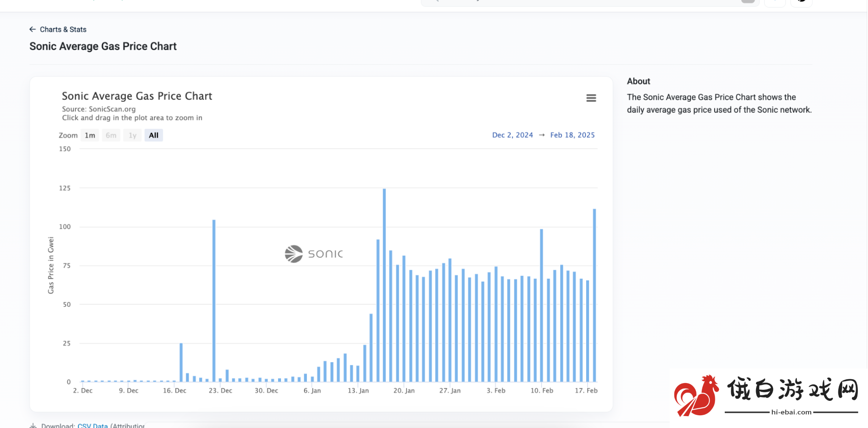Click the '100' y-axis label
The height and width of the screenshot is (428, 868).
(x=65, y=227)
